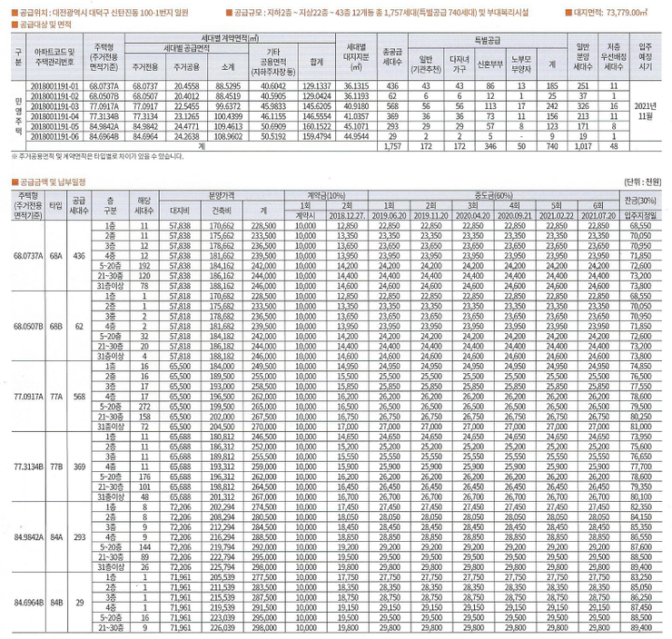Click the 계약금(10%) header
672x639 pixels.
(326, 195)
